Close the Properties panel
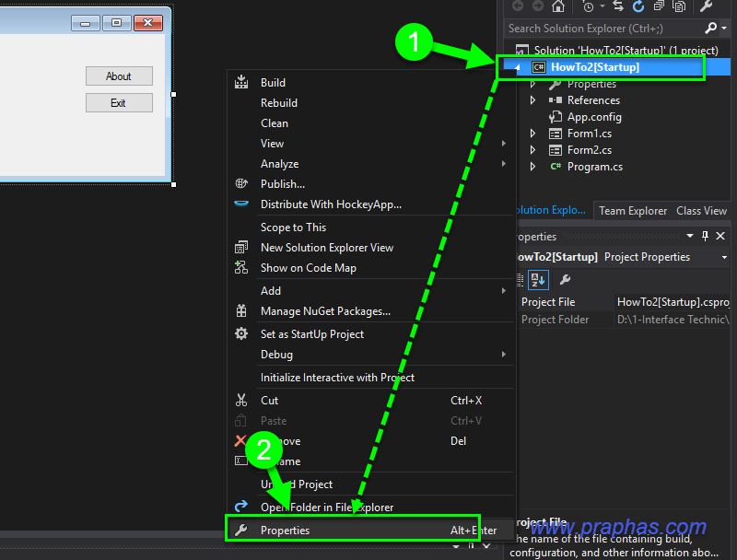 coord(720,236)
